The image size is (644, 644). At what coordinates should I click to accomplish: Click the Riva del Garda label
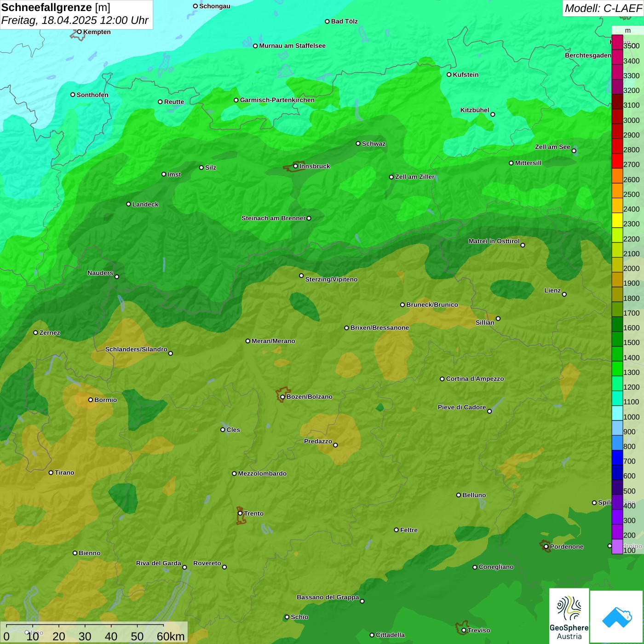click(x=159, y=563)
